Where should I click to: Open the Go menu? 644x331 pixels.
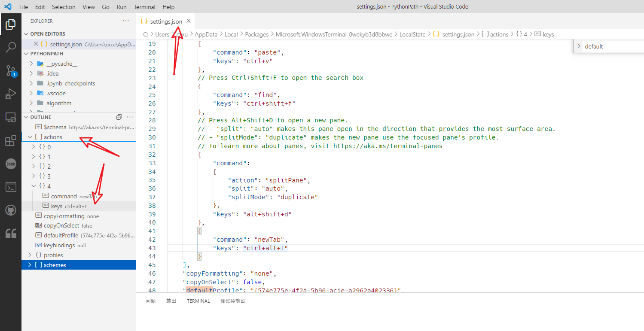point(106,7)
